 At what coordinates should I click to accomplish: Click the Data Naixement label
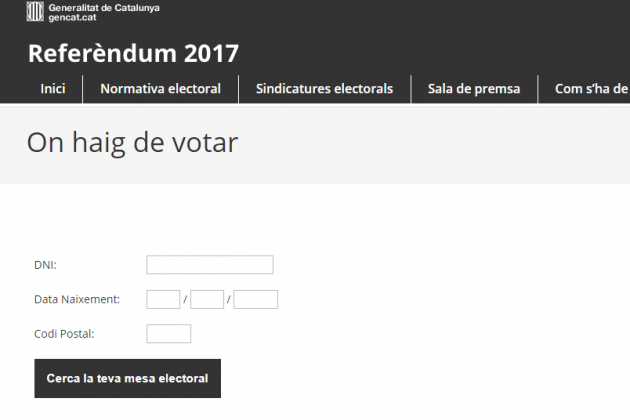pyautogui.click(x=77, y=299)
